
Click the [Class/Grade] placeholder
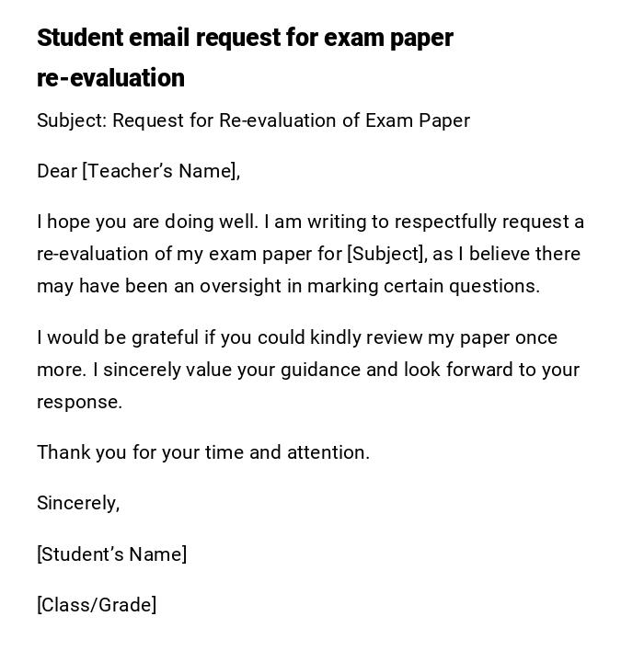97,605
